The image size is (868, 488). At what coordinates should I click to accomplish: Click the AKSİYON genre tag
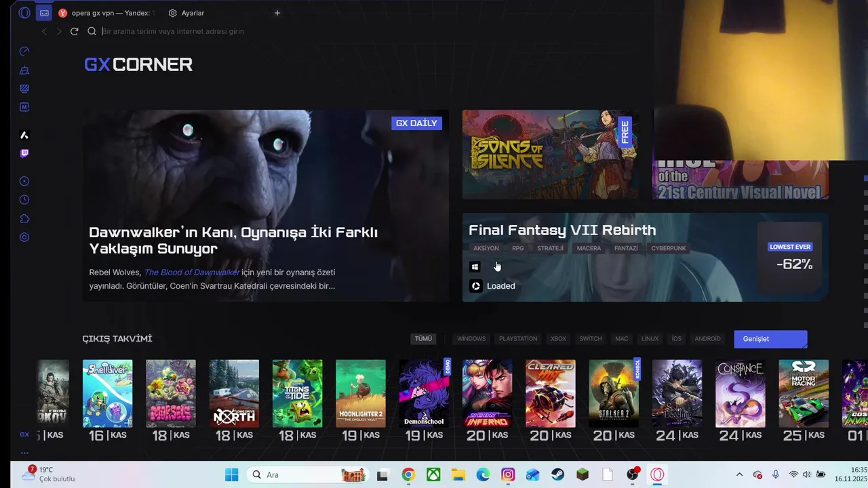tap(486, 249)
